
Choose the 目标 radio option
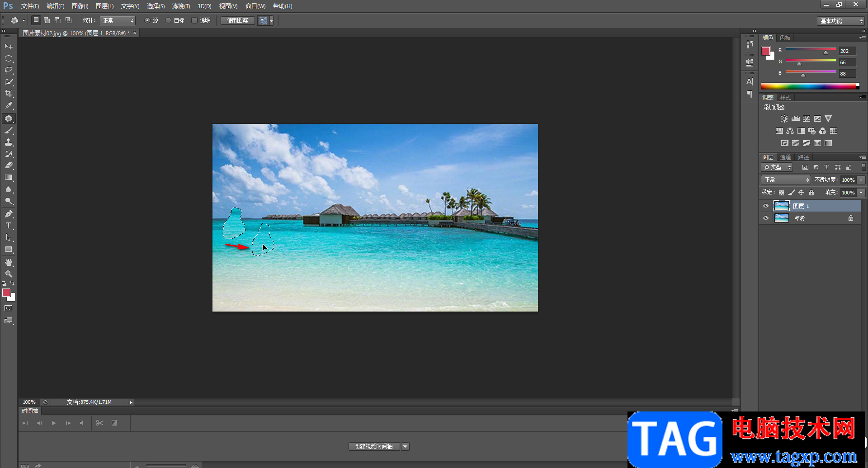tap(168, 20)
